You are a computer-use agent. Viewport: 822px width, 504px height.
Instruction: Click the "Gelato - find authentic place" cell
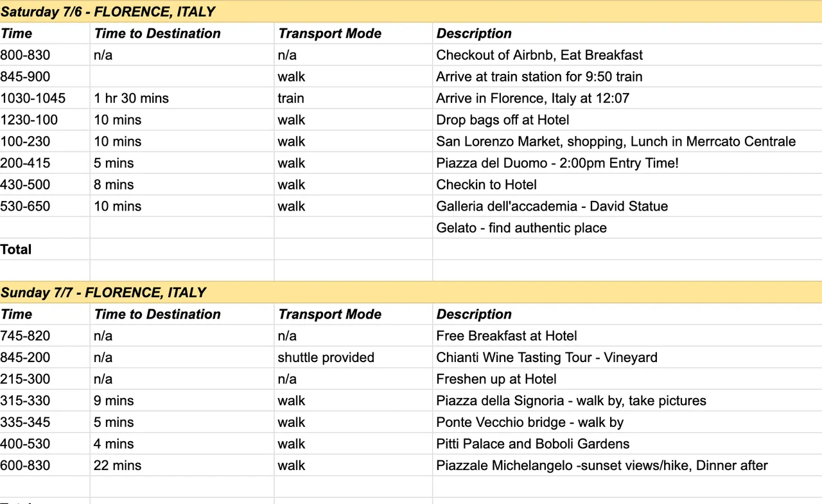pos(521,228)
